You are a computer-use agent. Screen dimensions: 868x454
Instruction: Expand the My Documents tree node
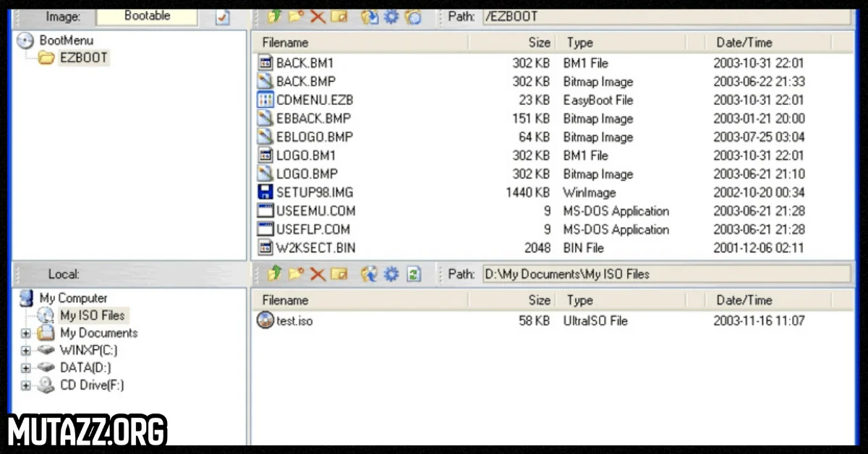(x=26, y=333)
